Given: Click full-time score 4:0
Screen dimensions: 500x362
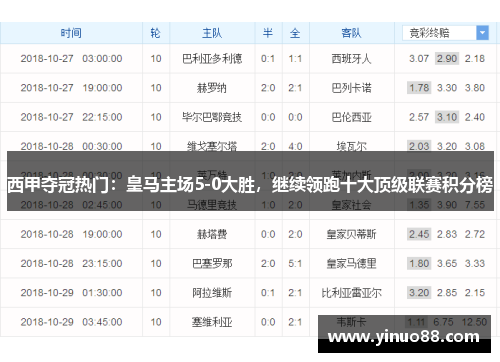Looking at the screenshot, I should [x=295, y=146].
